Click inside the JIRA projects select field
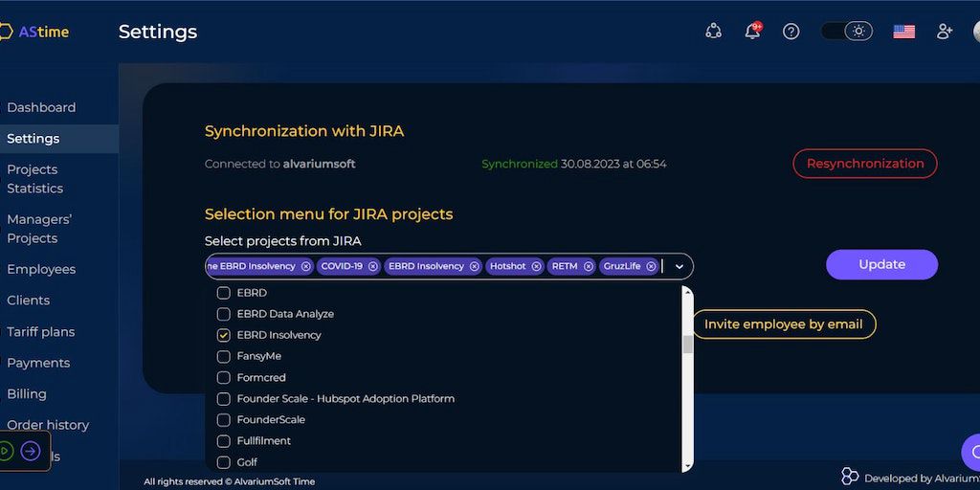Viewport: 980px width, 490px height. (x=449, y=266)
